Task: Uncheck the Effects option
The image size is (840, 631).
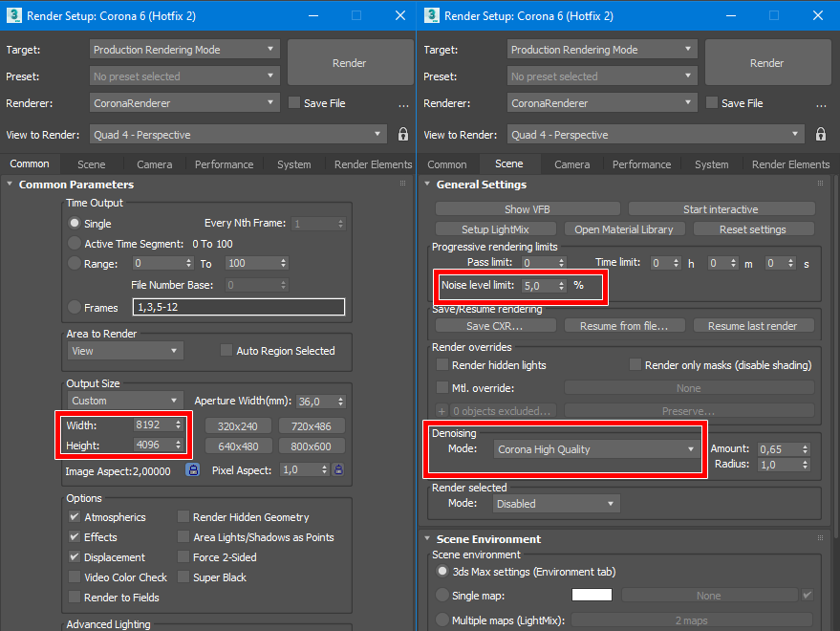Action: pos(75,536)
